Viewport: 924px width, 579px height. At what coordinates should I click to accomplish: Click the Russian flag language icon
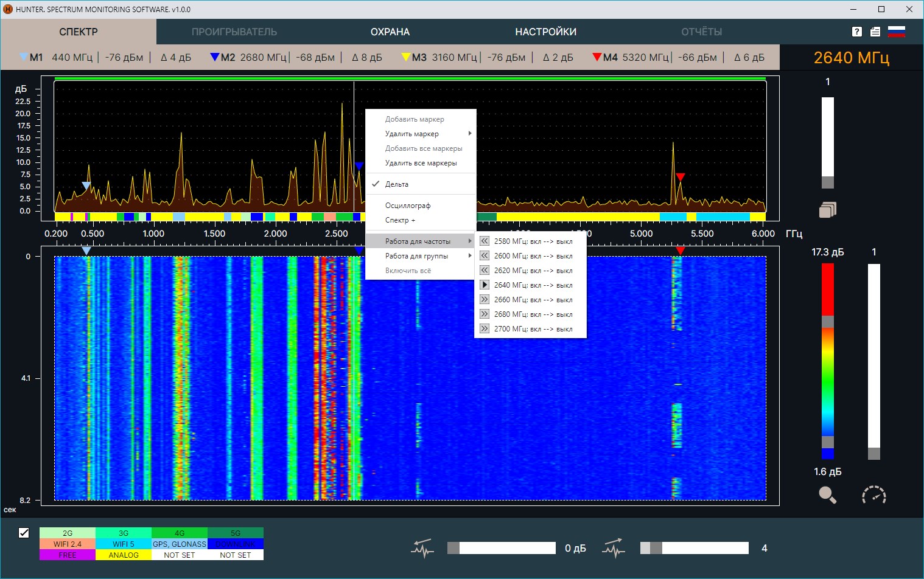pos(897,32)
